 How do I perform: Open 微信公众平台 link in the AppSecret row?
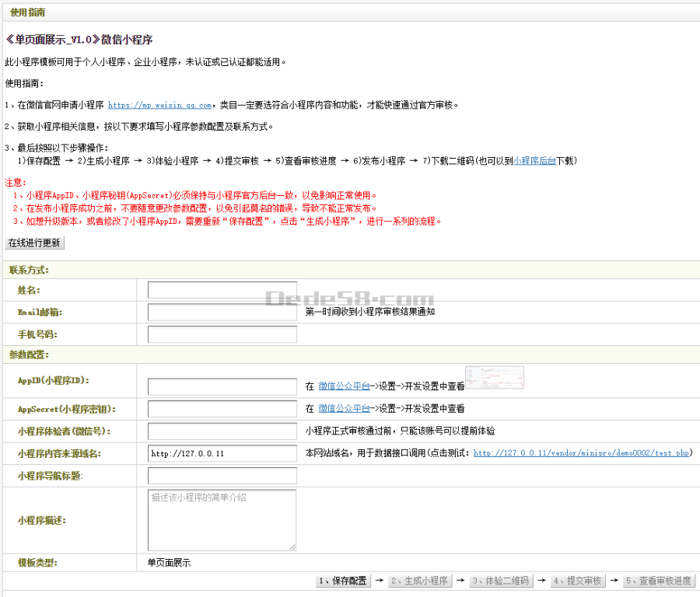tap(344, 410)
